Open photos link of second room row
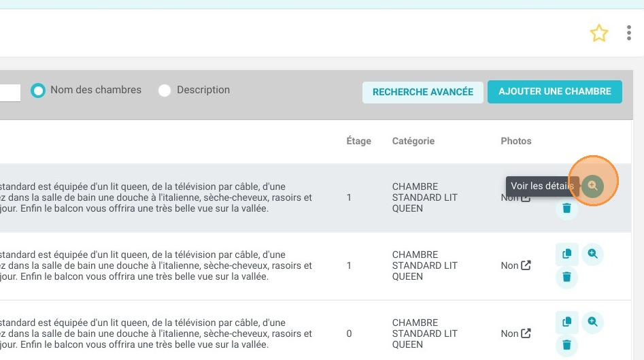 (x=526, y=265)
